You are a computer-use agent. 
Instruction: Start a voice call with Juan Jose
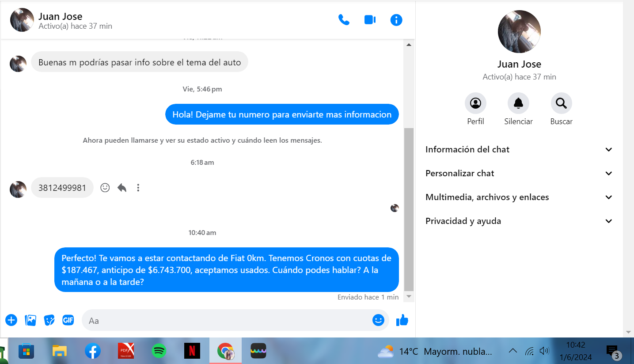344,20
